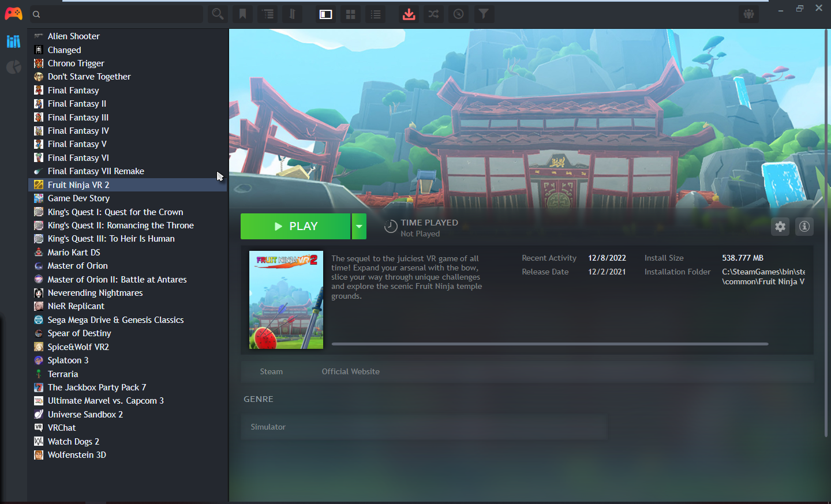This screenshot has height=504, width=831.
Task: Switch to List view mode
Action: [376, 14]
